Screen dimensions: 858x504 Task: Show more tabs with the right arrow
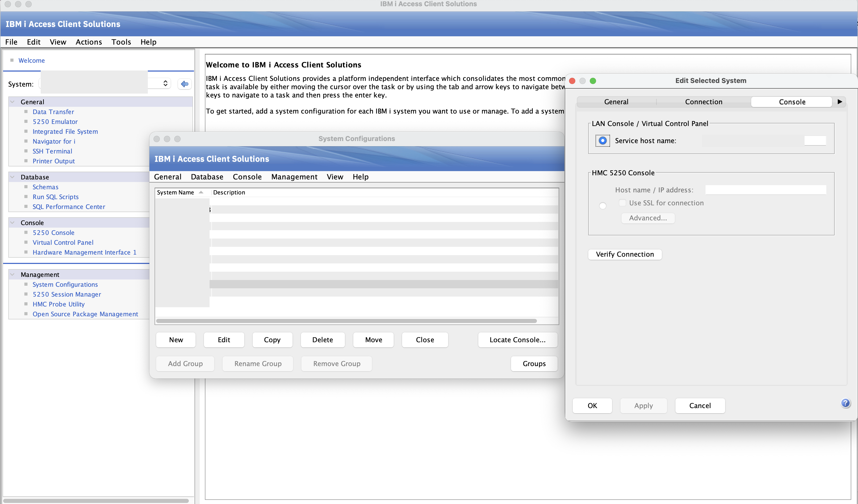[x=840, y=102]
